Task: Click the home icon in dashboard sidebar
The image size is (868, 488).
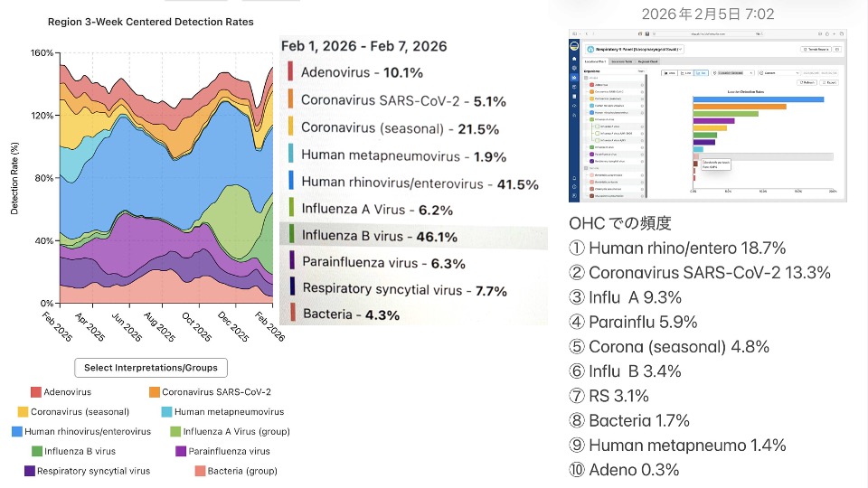Action: point(575,59)
